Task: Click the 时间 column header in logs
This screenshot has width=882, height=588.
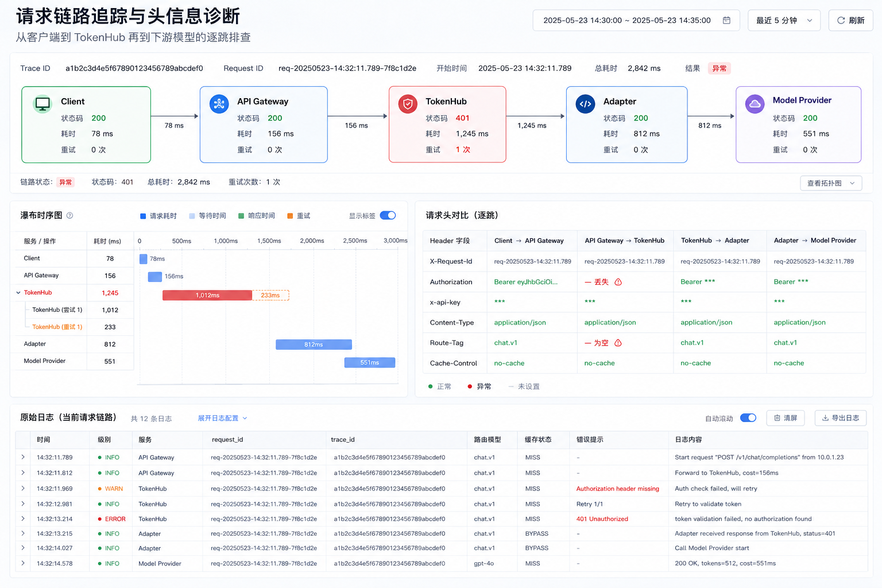Action: point(44,440)
